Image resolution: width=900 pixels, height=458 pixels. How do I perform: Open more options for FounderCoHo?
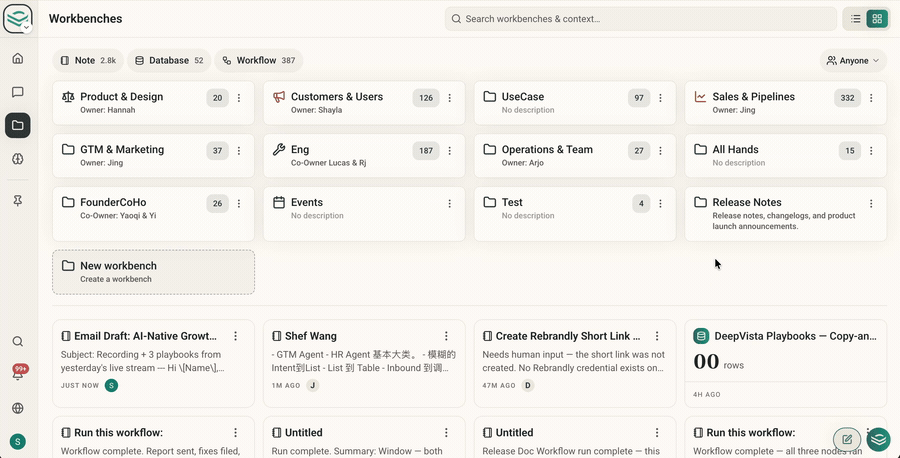coord(239,204)
